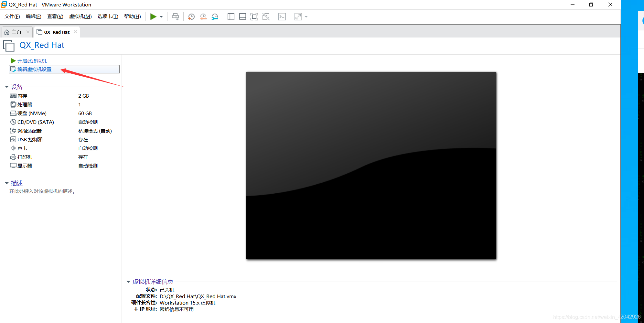Click the printer icon beside 打印机

[x=13, y=157]
